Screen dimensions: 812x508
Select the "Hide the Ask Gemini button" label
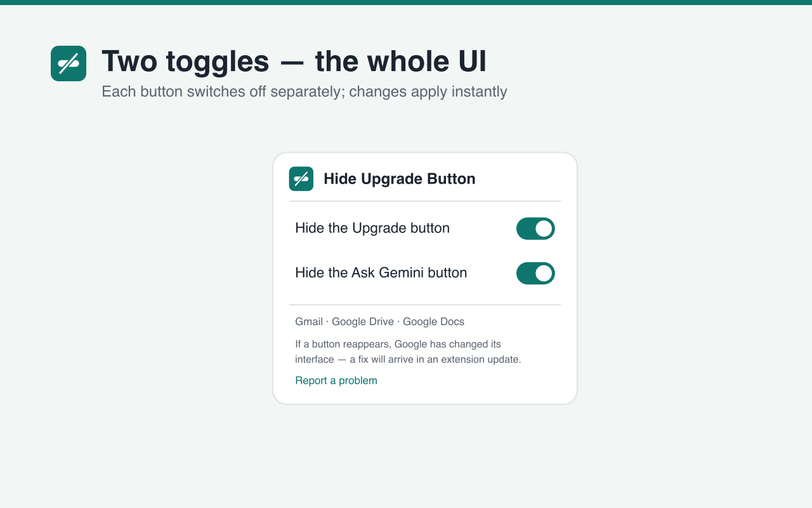(x=381, y=272)
